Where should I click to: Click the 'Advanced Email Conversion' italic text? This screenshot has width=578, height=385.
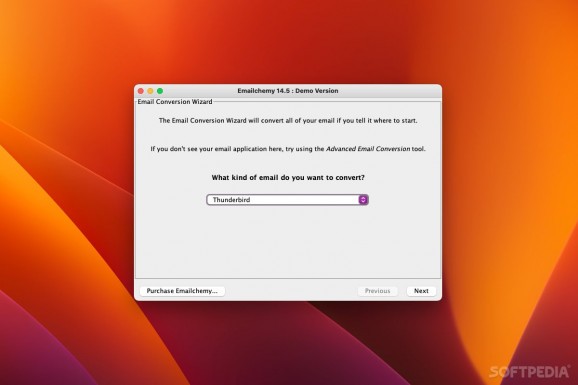click(368, 149)
